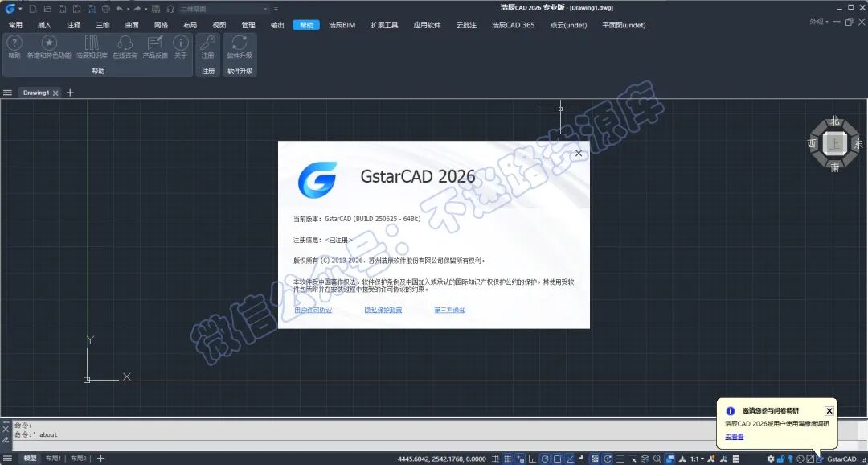Image resolution: width=868 pixels, height=465 pixels.
Task: Click the list-panel icon right of annotation icons
Action: (735, 459)
